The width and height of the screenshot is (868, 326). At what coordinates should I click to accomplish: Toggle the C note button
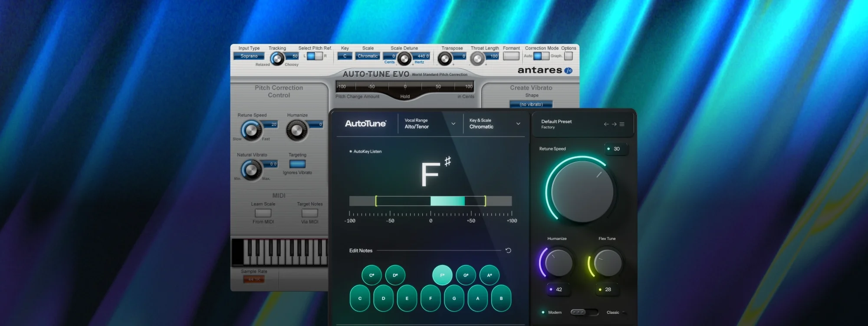click(x=360, y=298)
